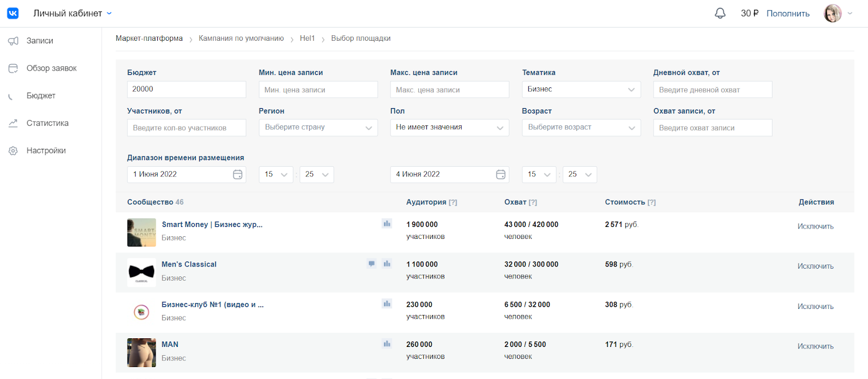The height and width of the screenshot is (379, 868).
Task: Click the Бюджет input field
Action: click(186, 90)
